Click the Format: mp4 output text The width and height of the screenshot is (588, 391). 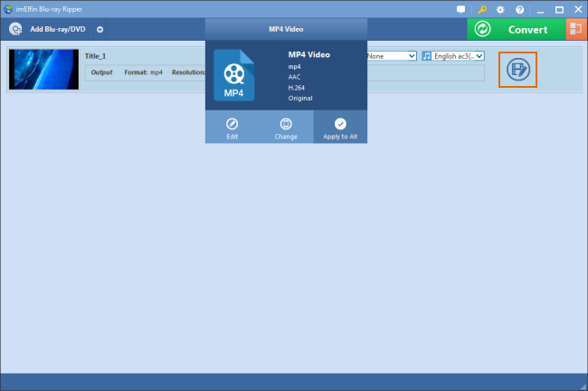[x=143, y=72]
